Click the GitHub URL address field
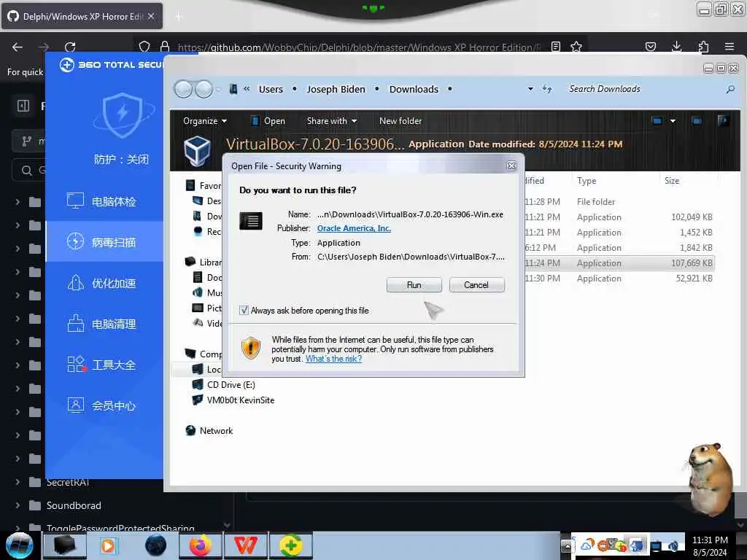Image resolution: width=747 pixels, height=560 pixels. [359, 47]
